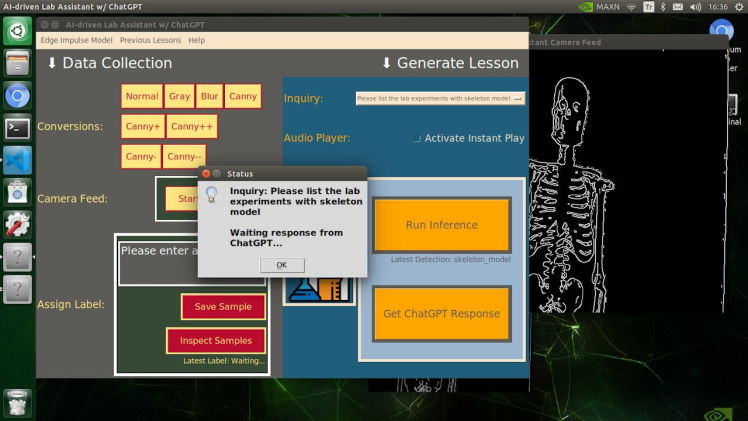This screenshot has height=421, width=748.
Task: Open the sound volume indicator
Action: point(696,7)
